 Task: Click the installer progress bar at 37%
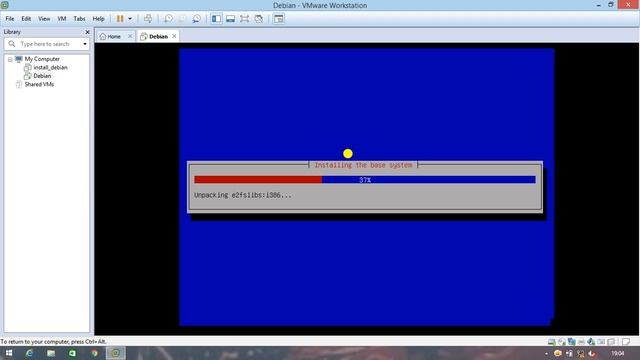365,180
